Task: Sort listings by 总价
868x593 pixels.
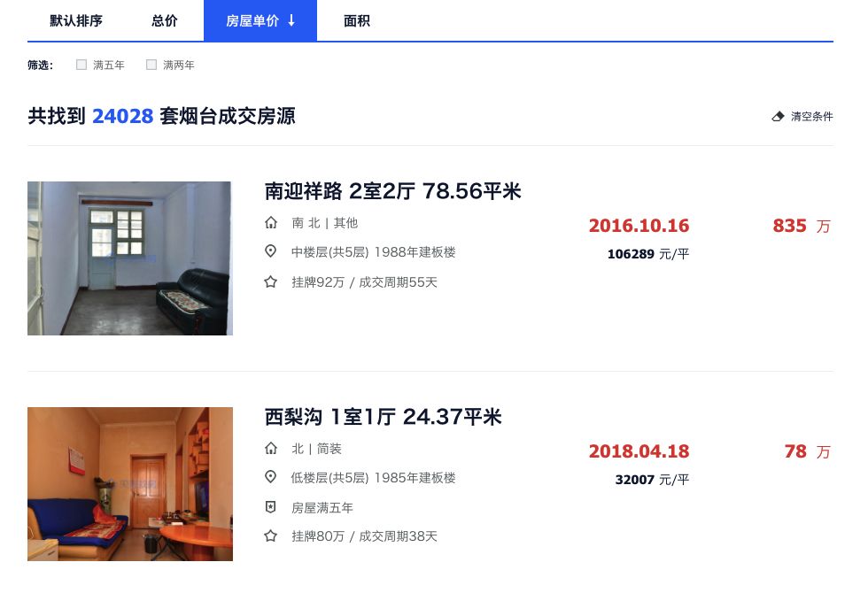Action: coord(165,21)
